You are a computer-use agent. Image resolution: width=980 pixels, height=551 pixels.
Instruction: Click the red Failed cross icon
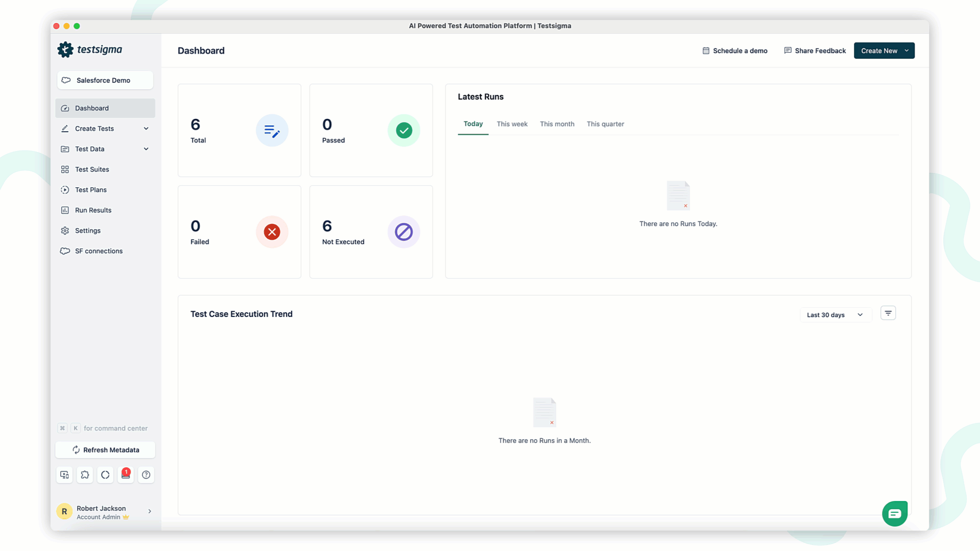click(x=272, y=232)
